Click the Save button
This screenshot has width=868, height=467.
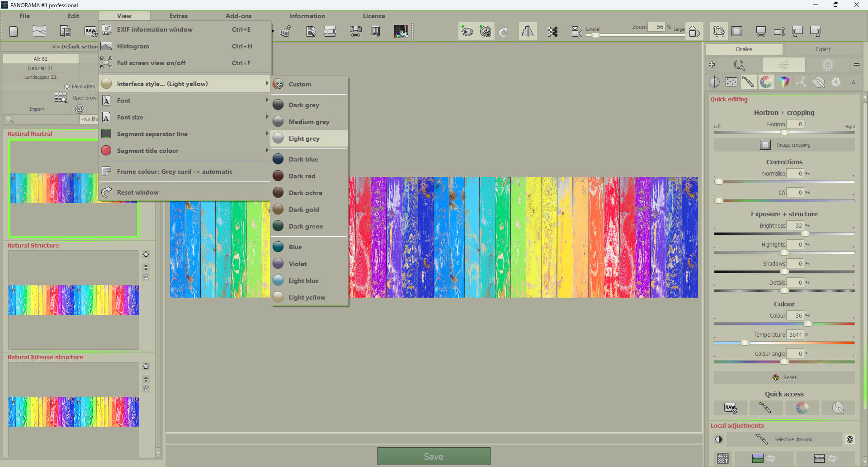click(x=434, y=456)
